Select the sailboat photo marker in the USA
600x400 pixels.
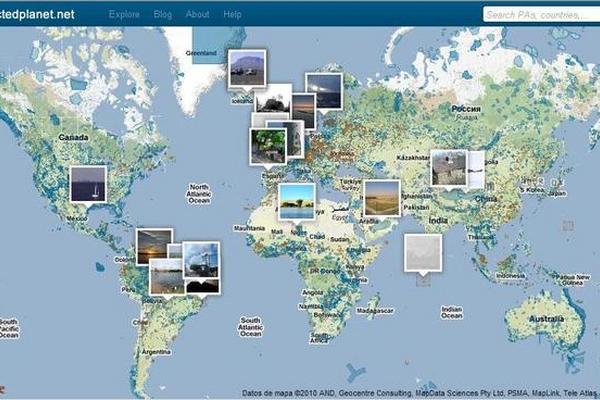(x=88, y=184)
